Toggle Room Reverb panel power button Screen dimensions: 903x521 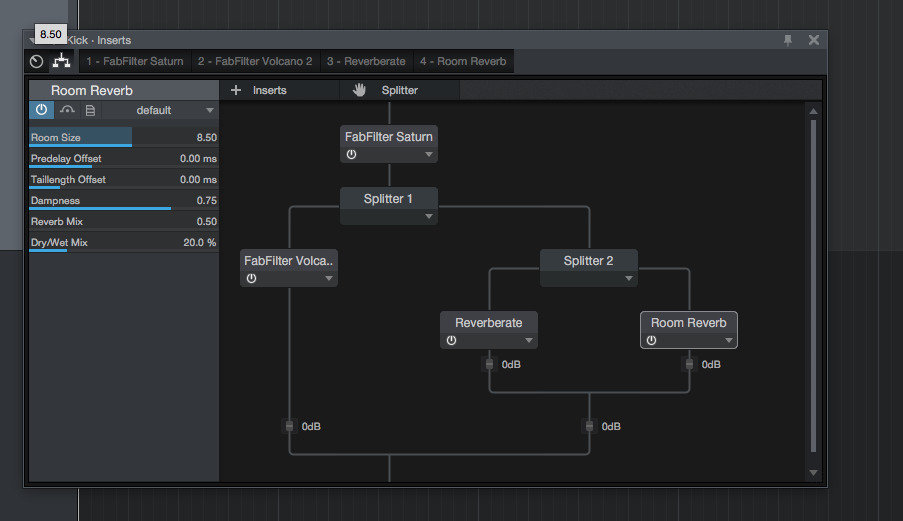pyautogui.click(x=41, y=110)
